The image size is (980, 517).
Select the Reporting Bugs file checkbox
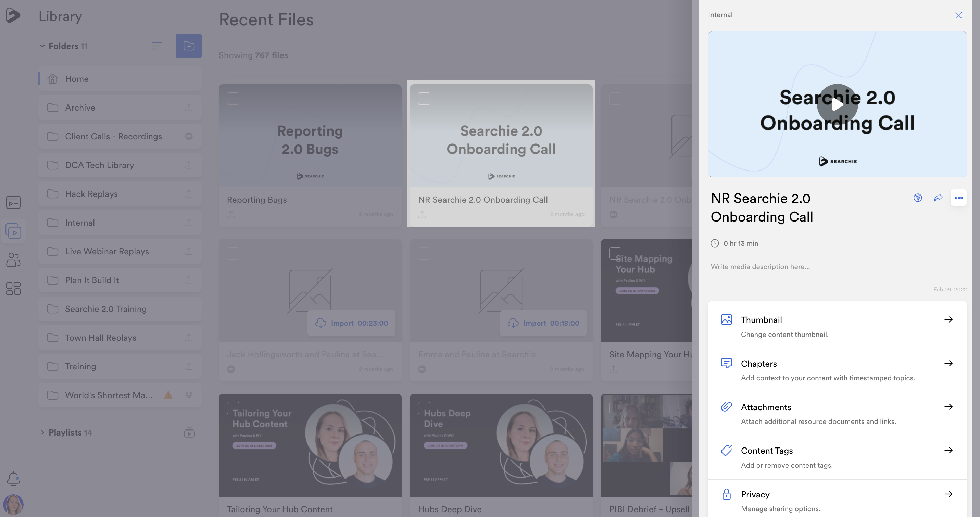(x=233, y=99)
